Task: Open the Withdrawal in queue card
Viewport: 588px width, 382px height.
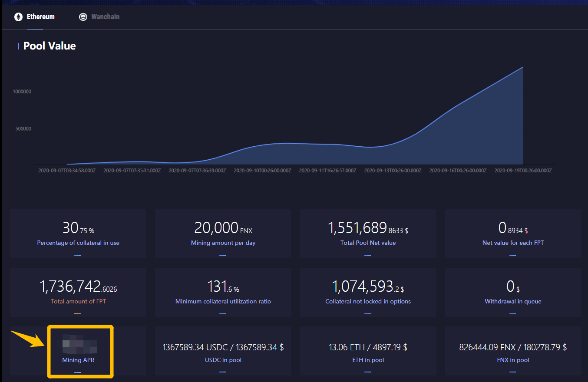Action: pyautogui.click(x=513, y=292)
